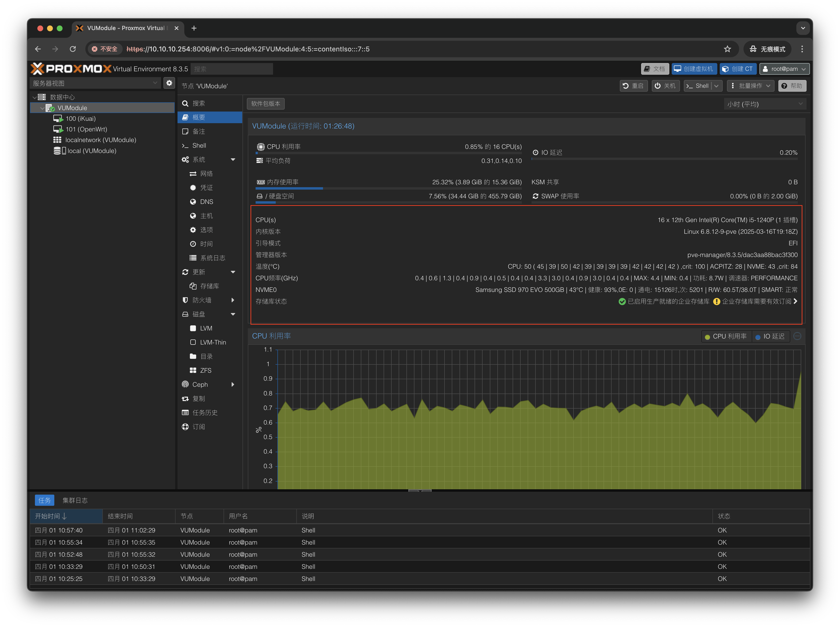
Task: Open the repositories (存储库) section
Action: coord(209,286)
